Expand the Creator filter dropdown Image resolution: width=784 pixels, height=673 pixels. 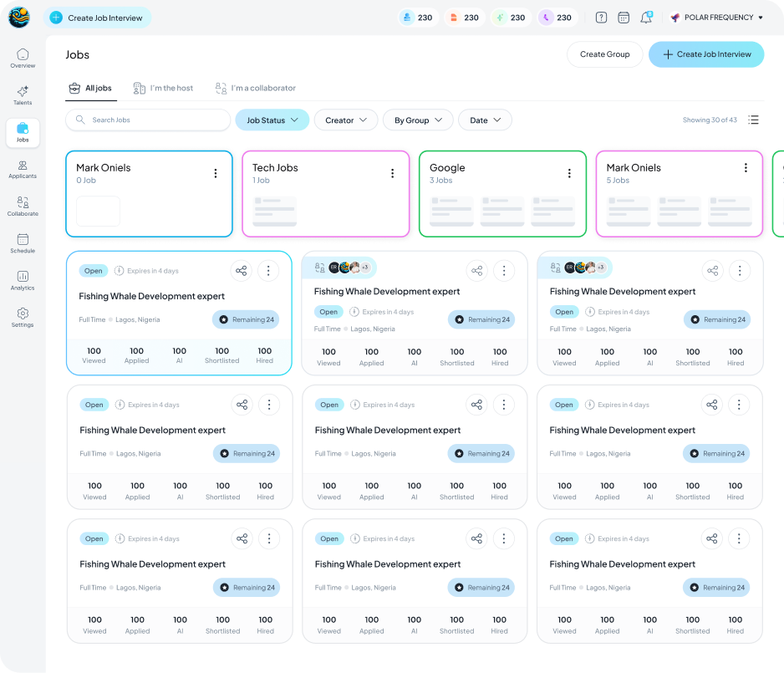tap(346, 120)
